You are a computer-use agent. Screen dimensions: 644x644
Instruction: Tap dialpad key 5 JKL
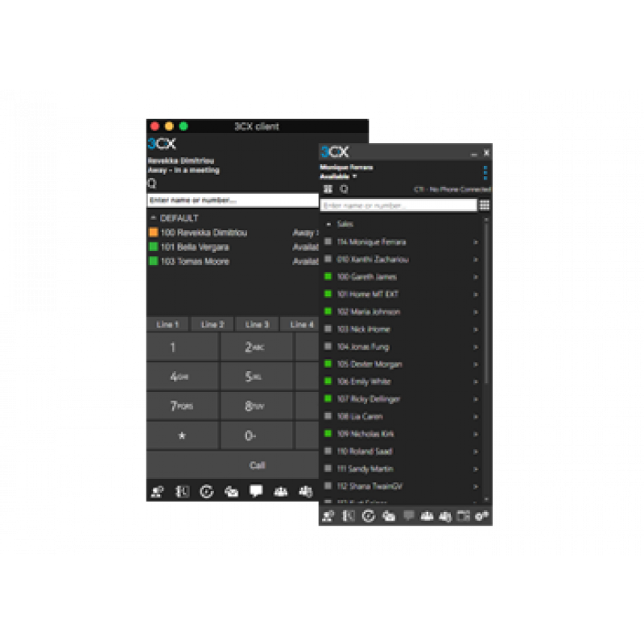click(256, 377)
